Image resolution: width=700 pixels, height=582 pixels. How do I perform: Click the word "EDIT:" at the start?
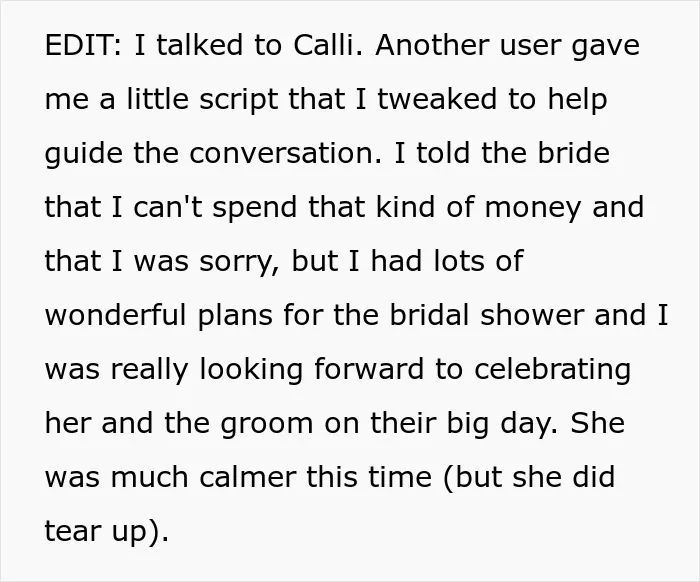coord(83,45)
